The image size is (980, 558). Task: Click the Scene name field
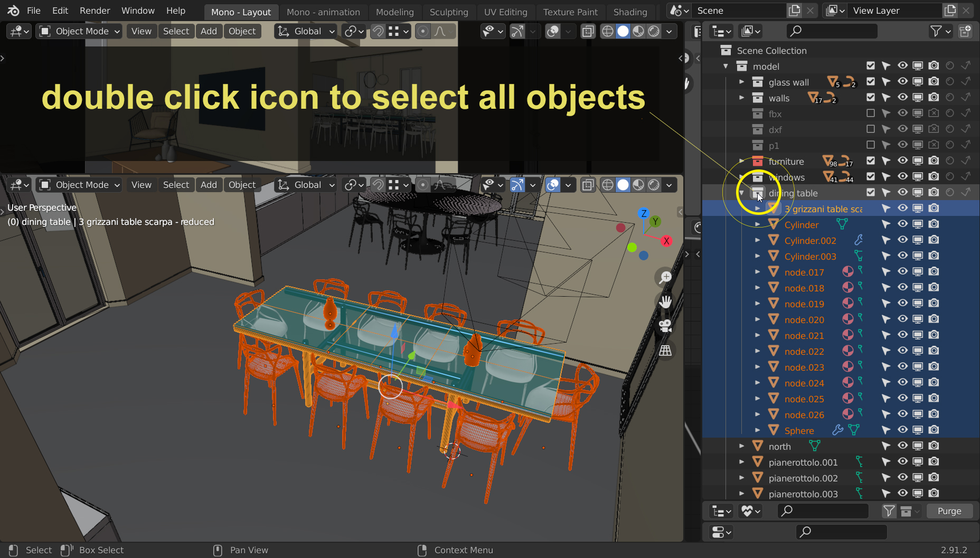(740, 11)
